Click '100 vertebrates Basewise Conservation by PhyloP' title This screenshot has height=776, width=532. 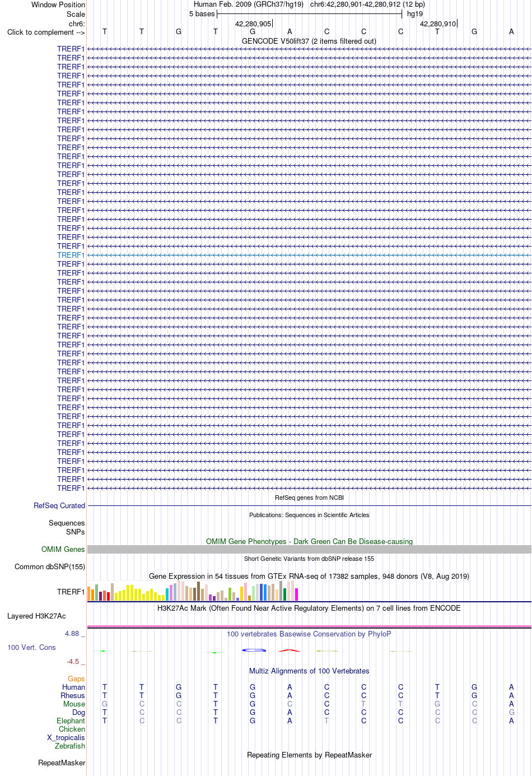point(309,634)
